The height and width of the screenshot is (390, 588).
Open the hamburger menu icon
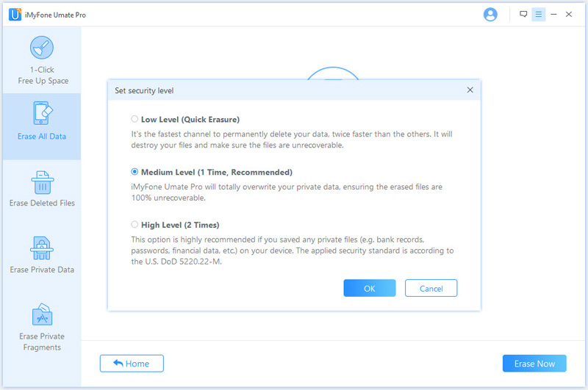pos(539,14)
